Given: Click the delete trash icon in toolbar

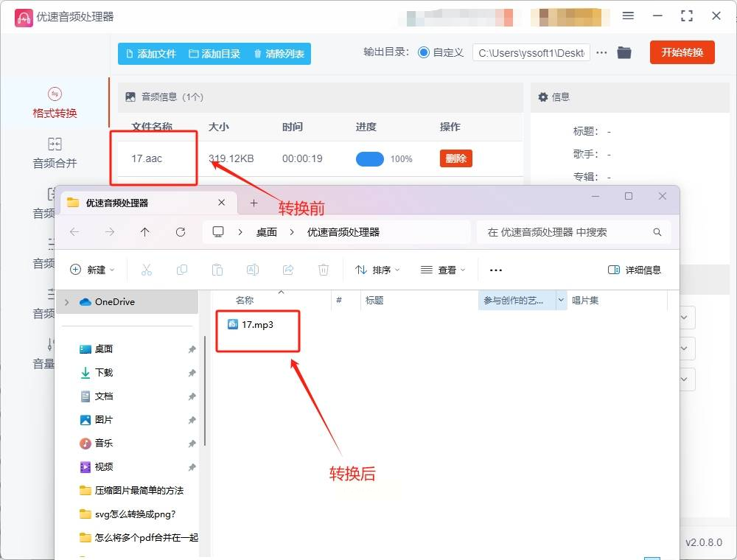Looking at the screenshot, I should tap(324, 270).
